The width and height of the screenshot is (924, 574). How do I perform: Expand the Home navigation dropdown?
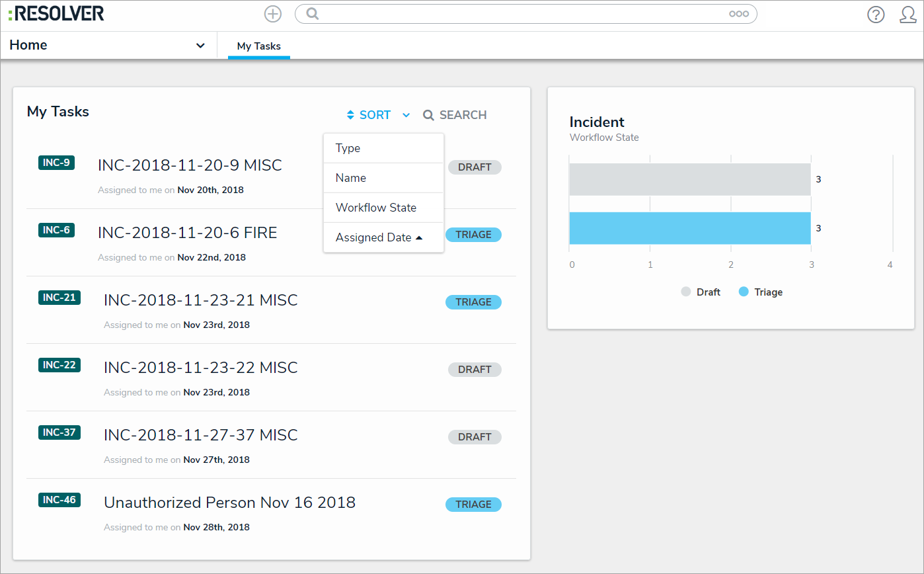point(200,46)
